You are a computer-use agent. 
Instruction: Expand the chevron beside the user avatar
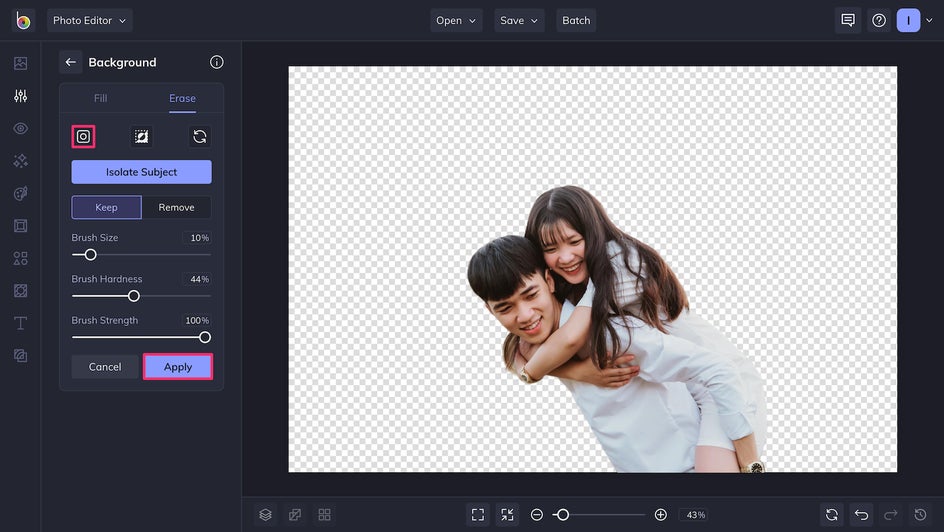929,20
